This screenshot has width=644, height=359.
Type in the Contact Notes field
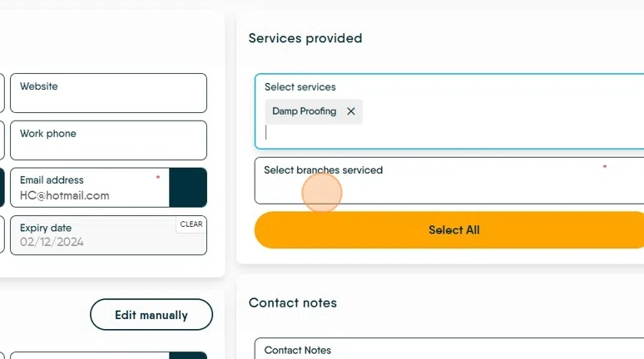[x=449, y=351]
